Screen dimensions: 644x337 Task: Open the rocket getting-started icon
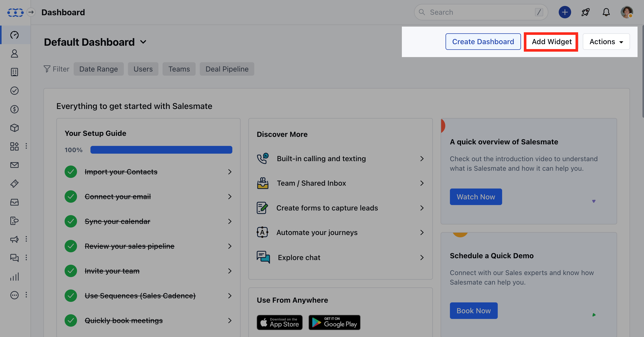585,12
